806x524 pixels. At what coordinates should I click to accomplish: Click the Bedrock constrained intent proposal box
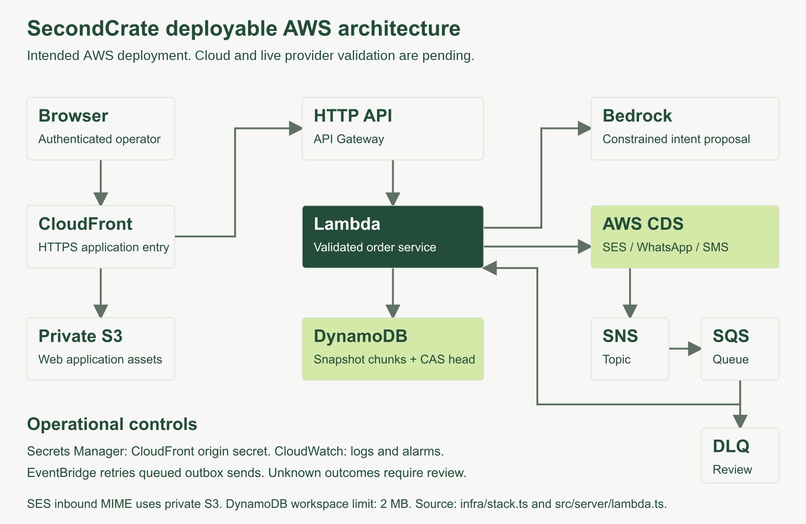click(685, 129)
